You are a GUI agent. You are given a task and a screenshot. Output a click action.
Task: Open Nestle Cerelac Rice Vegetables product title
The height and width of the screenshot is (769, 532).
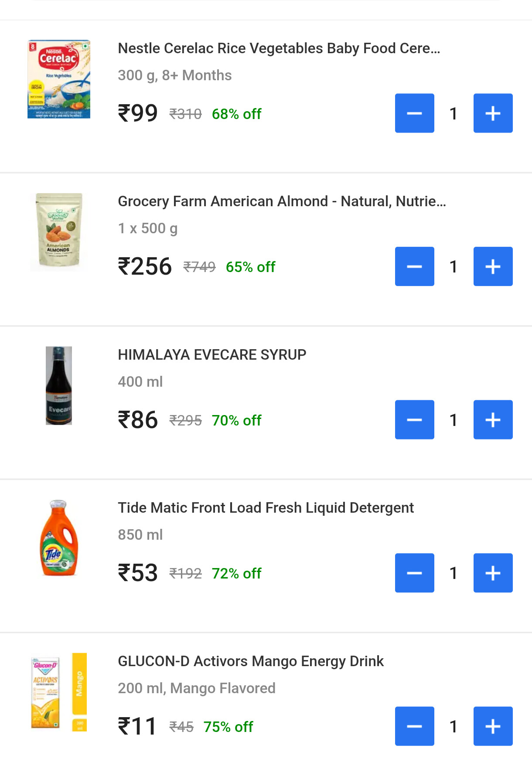(279, 48)
